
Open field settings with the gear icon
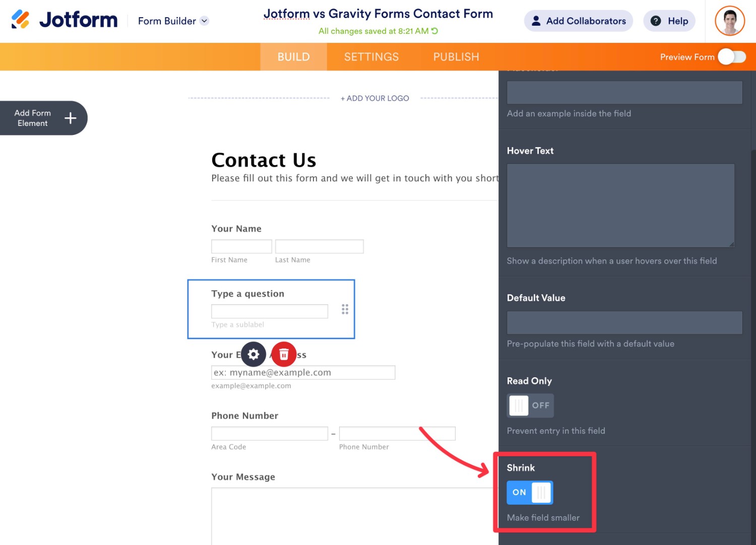pos(254,355)
